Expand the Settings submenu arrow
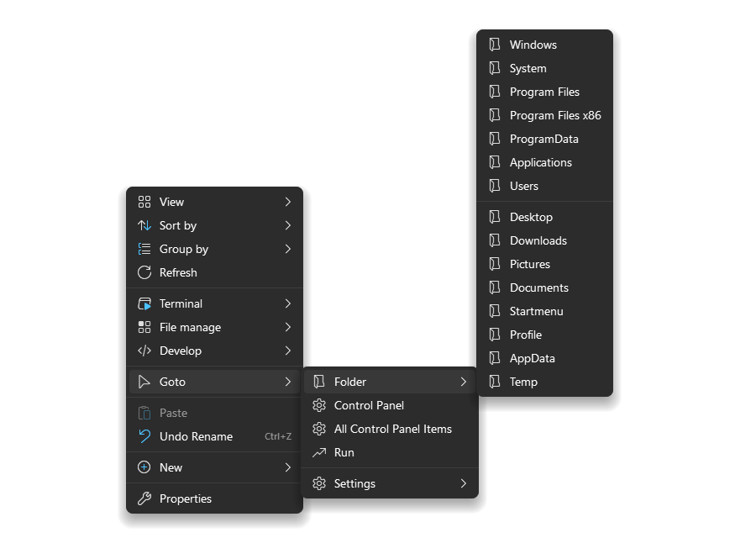 (x=463, y=483)
